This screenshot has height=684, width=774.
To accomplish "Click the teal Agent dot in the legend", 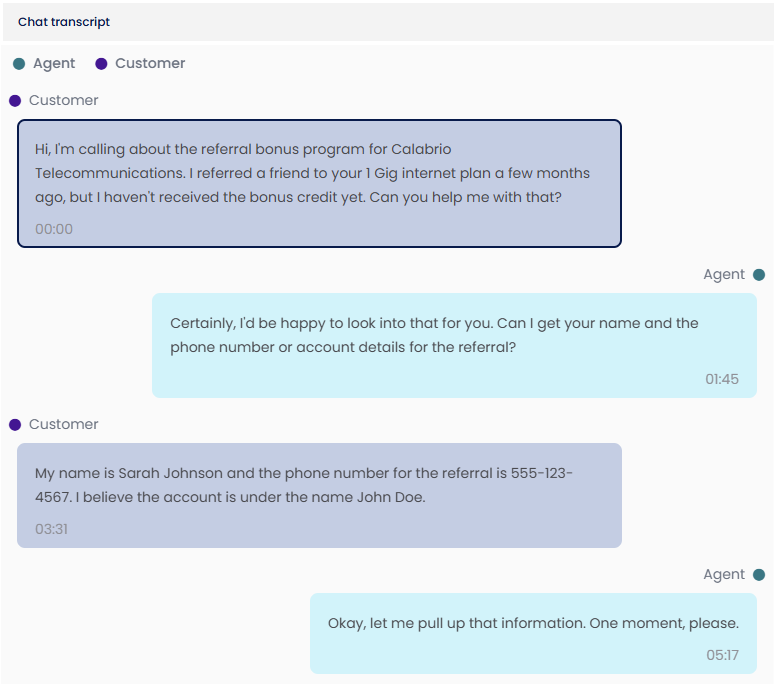I will tap(19, 64).
